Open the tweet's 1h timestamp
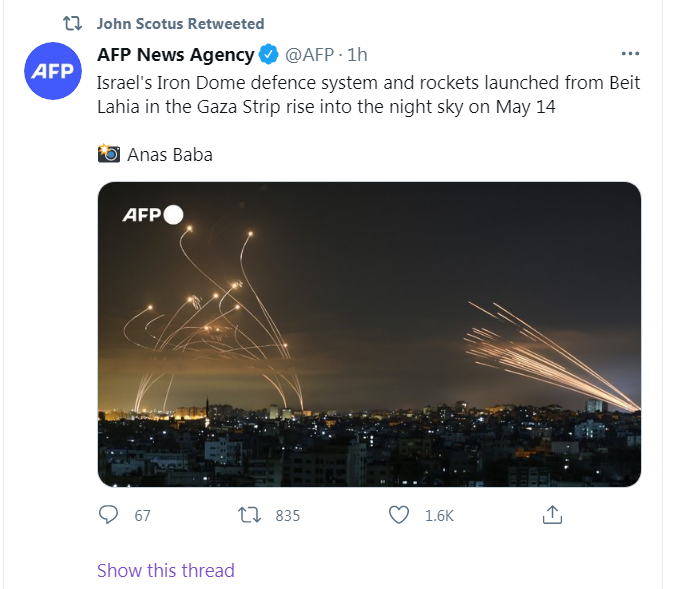The height and width of the screenshot is (589, 683). tap(358, 53)
